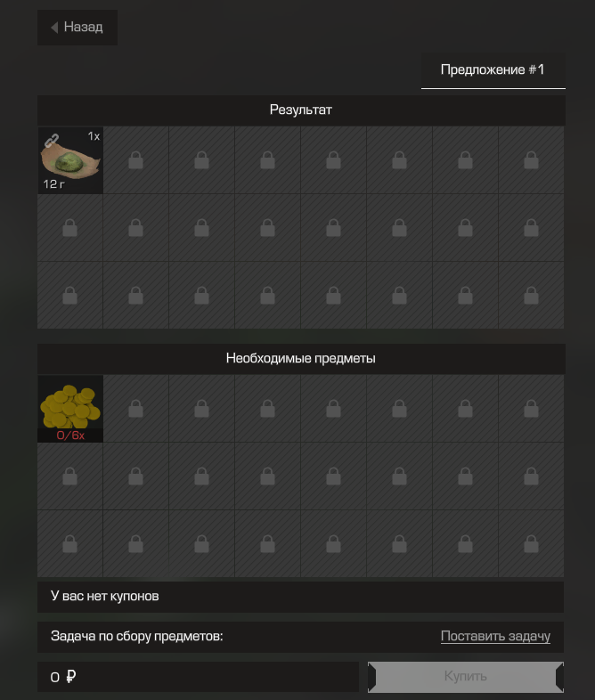Select the gold coins required item
Screen dimensions: 595x700
[x=70, y=409]
